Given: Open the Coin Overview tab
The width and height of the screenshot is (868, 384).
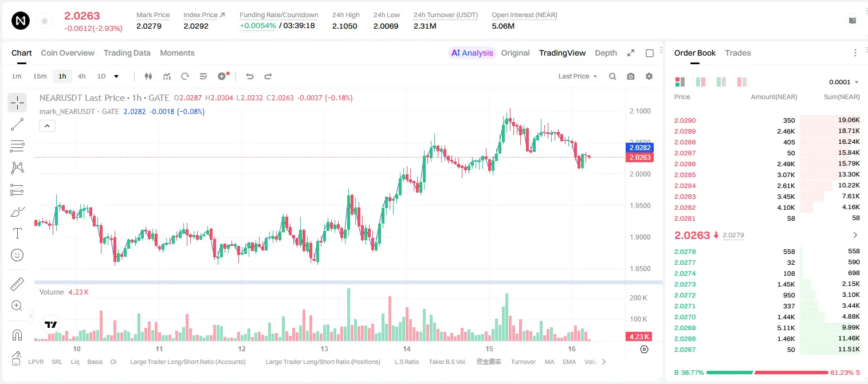Looking at the screenshot, I should (68, 53).
